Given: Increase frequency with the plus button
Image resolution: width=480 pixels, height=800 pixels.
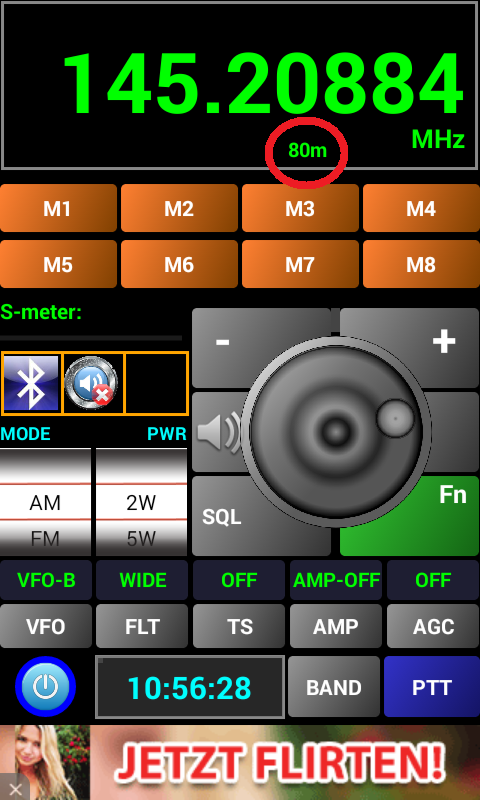Looking at the screenshot, I should (443, 342).
